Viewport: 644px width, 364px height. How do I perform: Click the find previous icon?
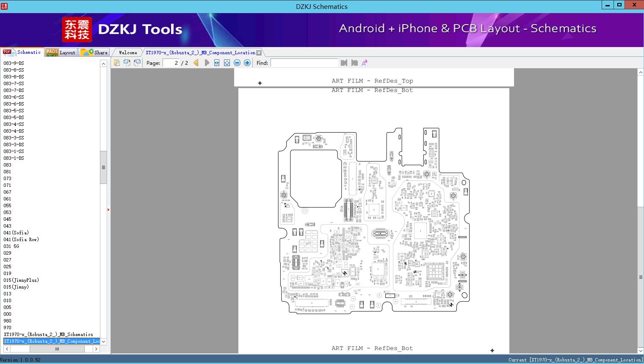(x=344, y=63)
